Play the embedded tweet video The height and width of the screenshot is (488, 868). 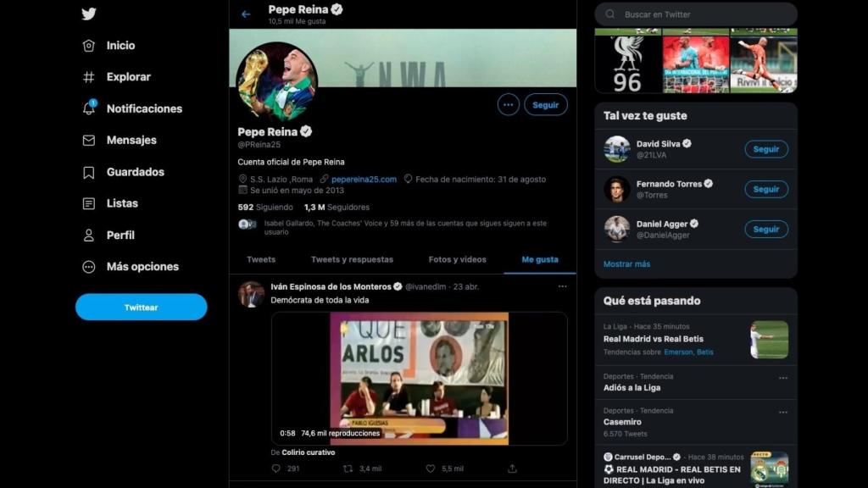[x=420, y=379]
